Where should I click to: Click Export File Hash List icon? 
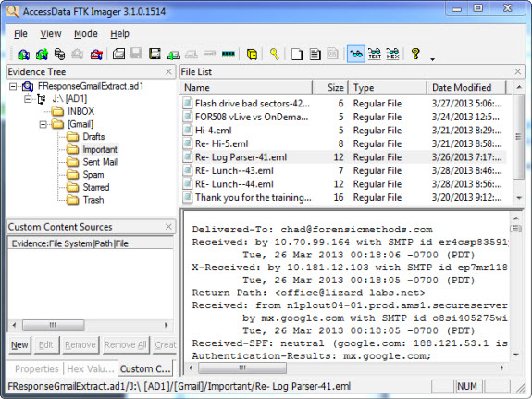pyautogui.click(x=315, y=54)
